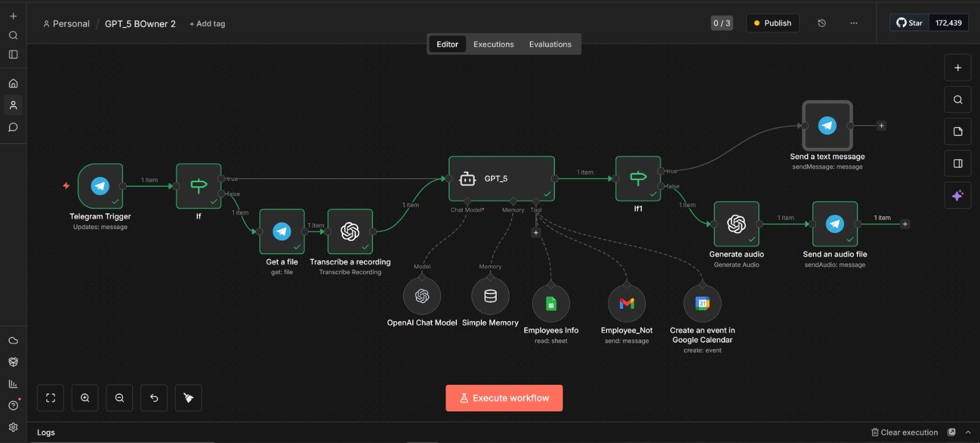Select the Employee_Not Gmail node
980x443 pixels.
[626, 304]
